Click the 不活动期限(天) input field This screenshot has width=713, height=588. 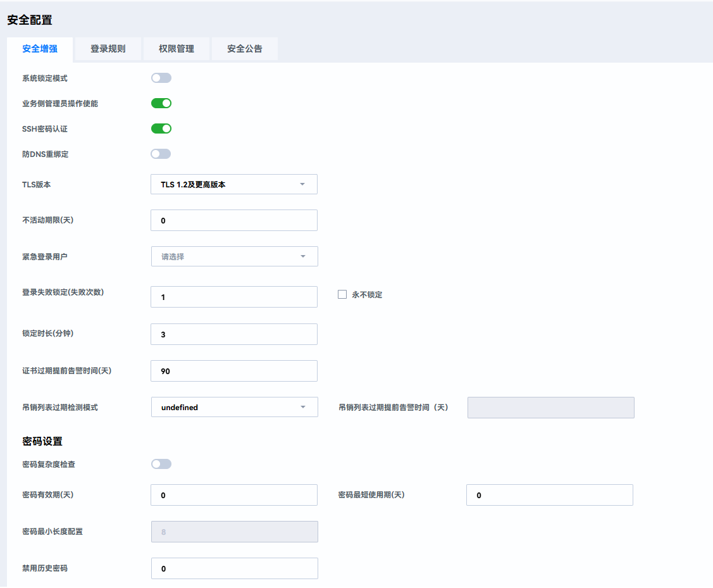233,220
